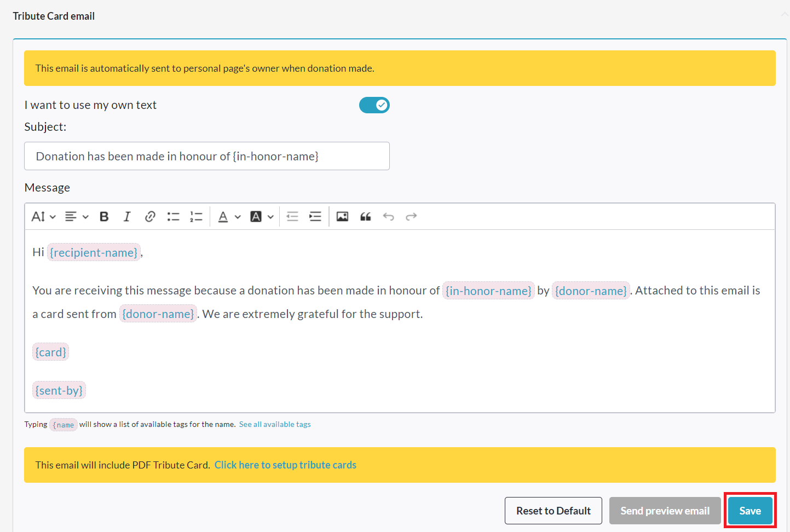The image size is (790, 532).
Task: Apply italic formatting to text
Action: click(127, 217)
